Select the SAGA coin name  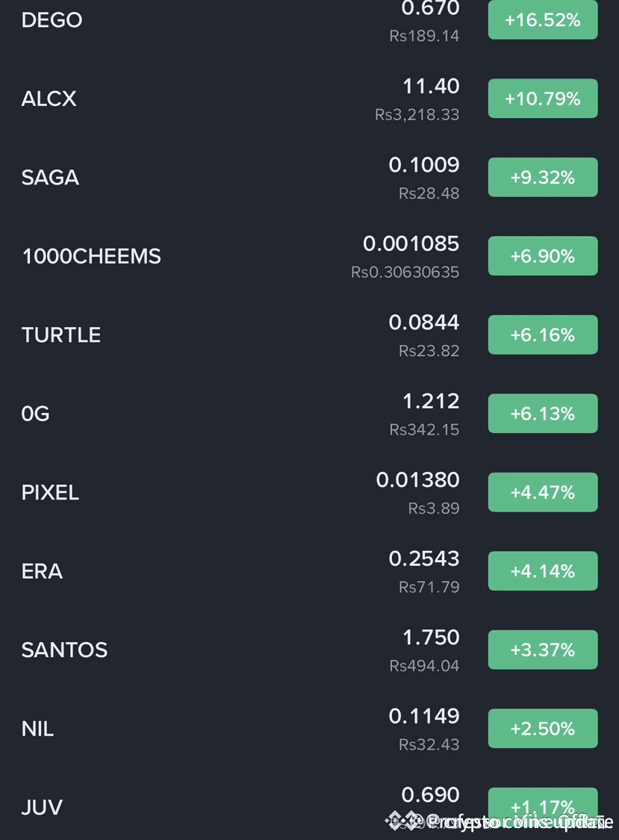point(50,178)
